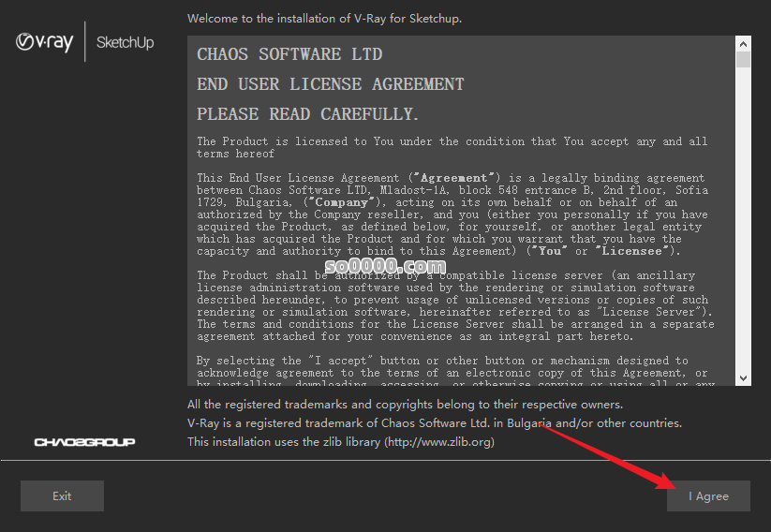Click the 'All the registered trademarks' notice line
Screen dimensions: 771x532
point(405,405)
